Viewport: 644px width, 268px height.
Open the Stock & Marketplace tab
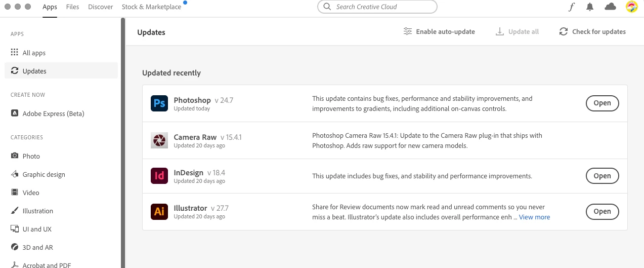click(151, 7)
